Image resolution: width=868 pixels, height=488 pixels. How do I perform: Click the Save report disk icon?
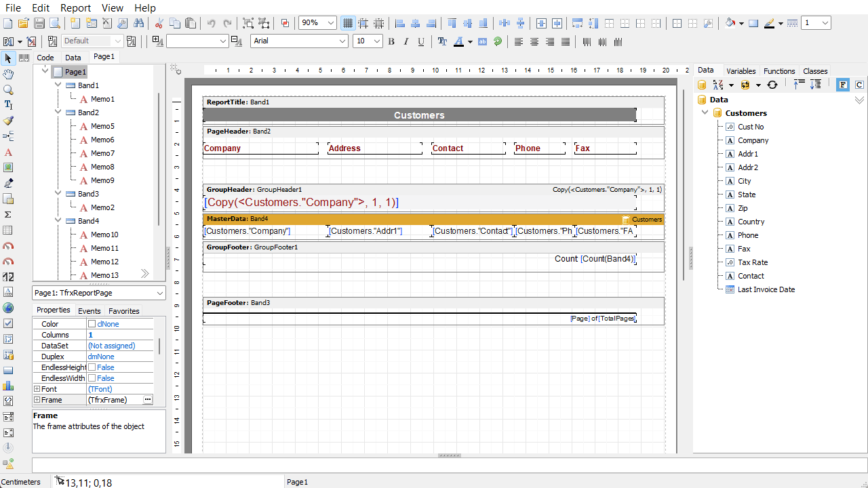pos(39,23)
